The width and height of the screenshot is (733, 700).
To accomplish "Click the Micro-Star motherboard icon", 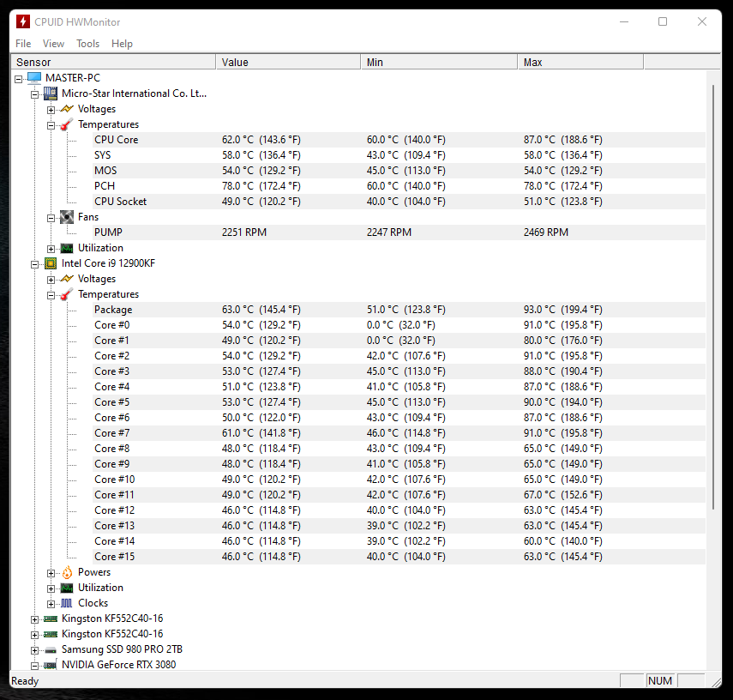I will [x=51, y=94].
